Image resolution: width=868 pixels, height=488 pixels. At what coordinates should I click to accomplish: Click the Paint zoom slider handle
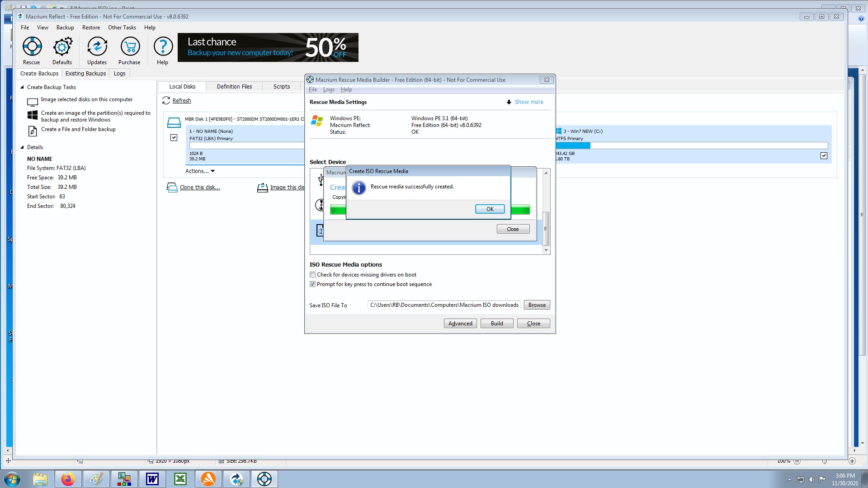coord(824,461)
